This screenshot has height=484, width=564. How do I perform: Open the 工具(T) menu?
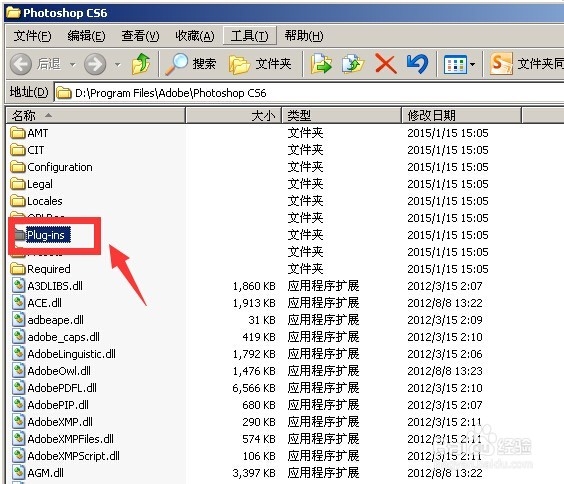click(x=250, y=36)
